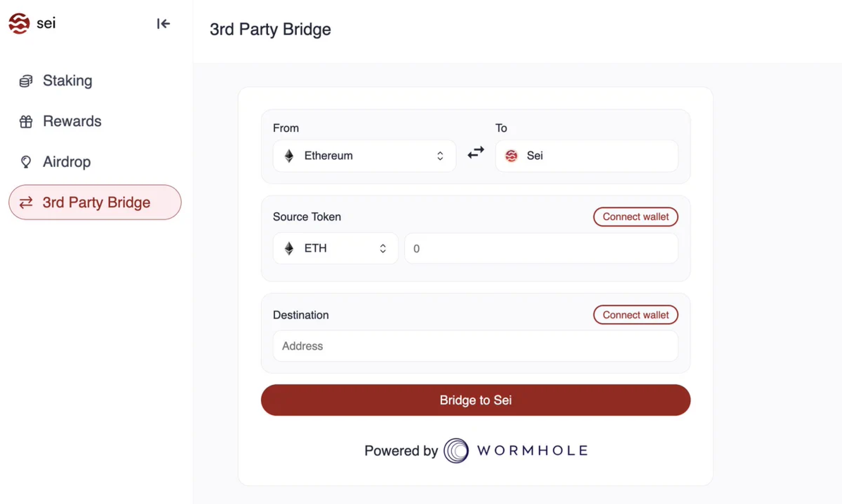Click the Ethereum logo in the From selector
Image resolution: width=842 pixels, height=504 pixels.
click(289, 156)
